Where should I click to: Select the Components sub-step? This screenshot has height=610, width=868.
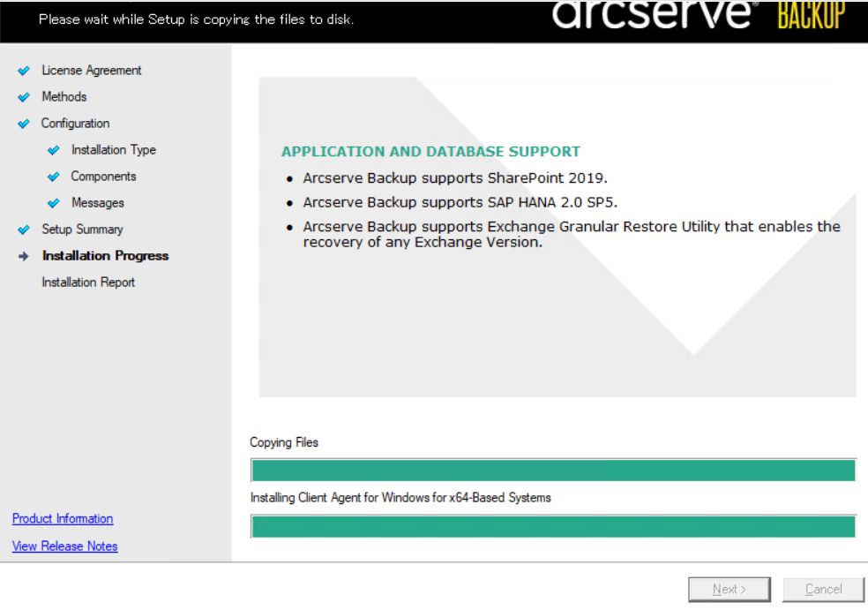[x=103, y=177]
